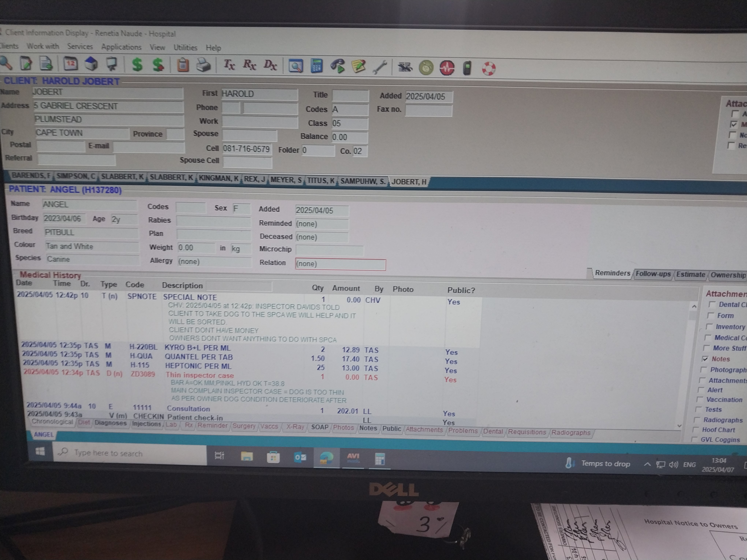Switch to the MEYER, S client tab

tap(286, 180)
